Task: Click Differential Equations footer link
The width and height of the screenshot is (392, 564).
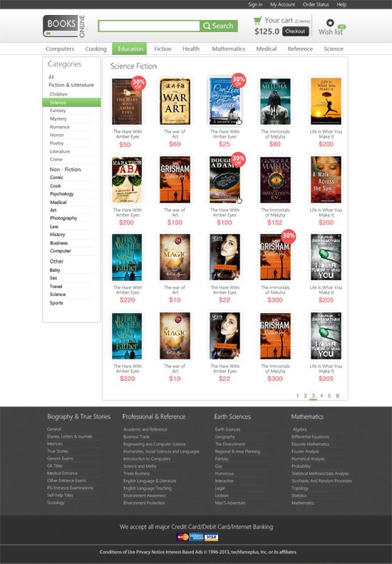Action: 310,436
